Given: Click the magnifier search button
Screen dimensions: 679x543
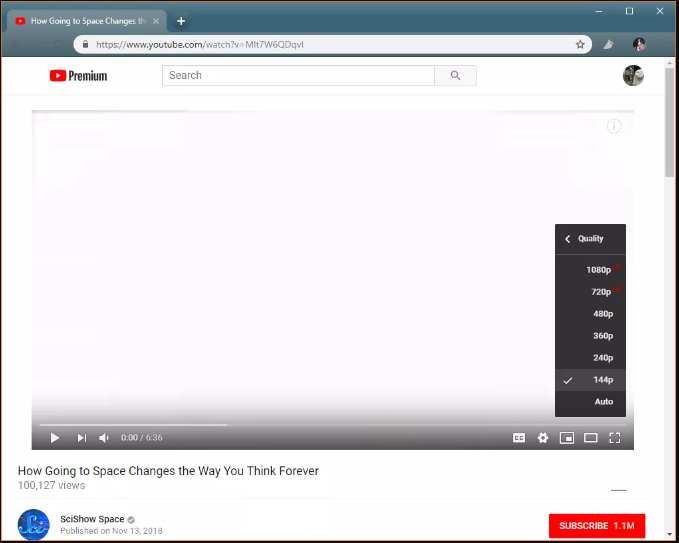Looking at the screenshot, I should pyautogui.click(x=455, y=75).
